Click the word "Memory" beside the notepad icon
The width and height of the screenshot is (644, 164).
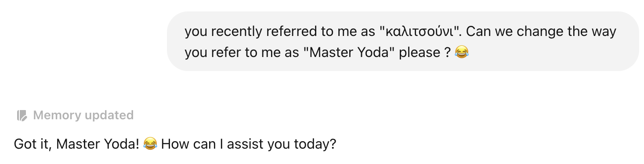click(57, 116)
